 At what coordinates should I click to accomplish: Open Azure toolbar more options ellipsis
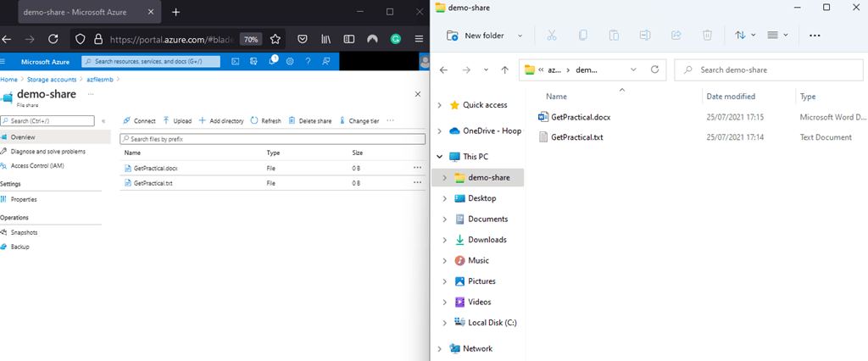(x=390, y=120)
